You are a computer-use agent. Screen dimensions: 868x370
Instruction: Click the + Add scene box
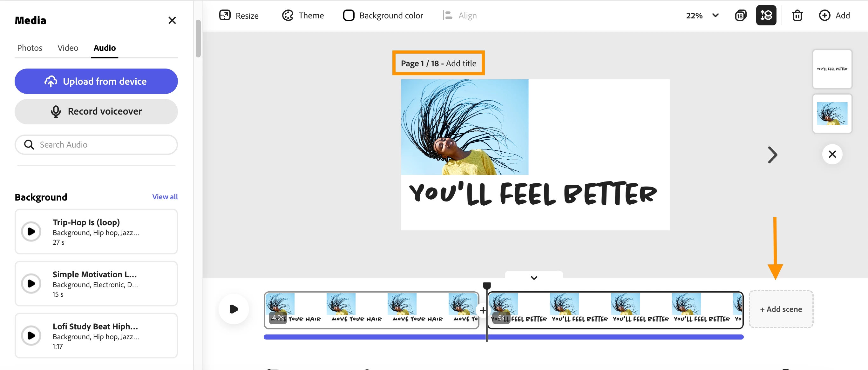[x=781, y=309]
